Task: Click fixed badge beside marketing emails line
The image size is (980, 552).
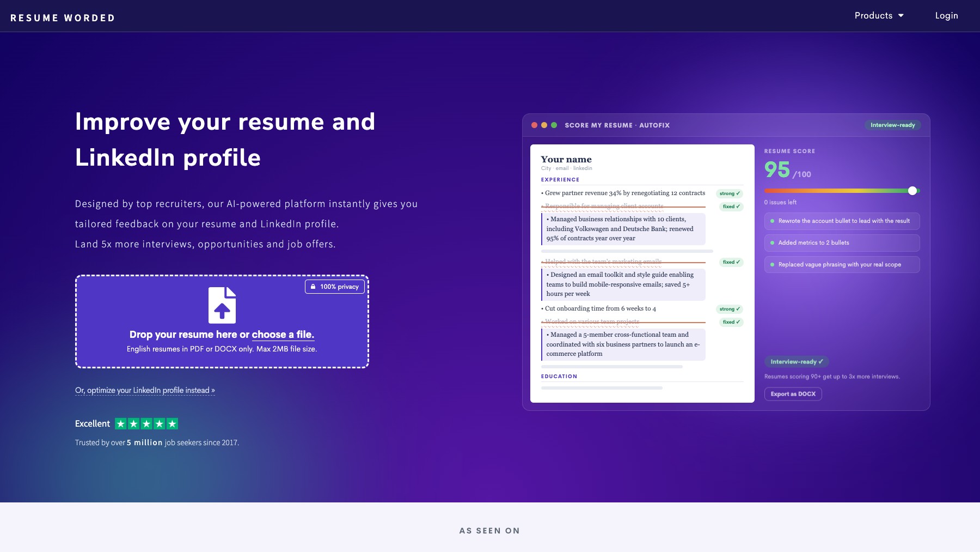Action: click(731, 262)
